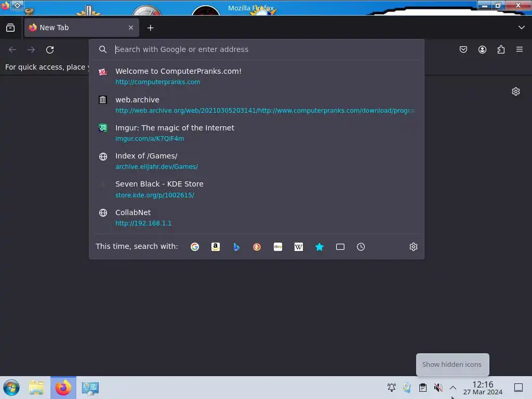Search this time with Amazon
The image size is (532, 399).
pyautogui.click(x=216, y=247)
